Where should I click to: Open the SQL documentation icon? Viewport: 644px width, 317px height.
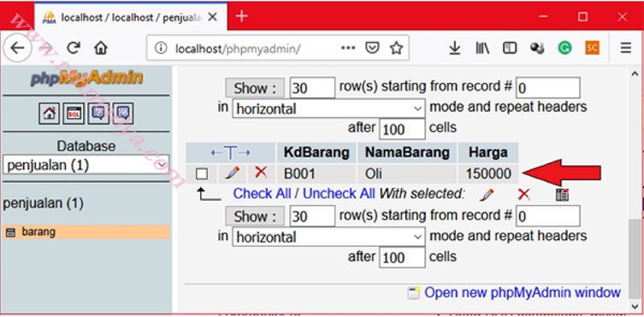[123, 114]
